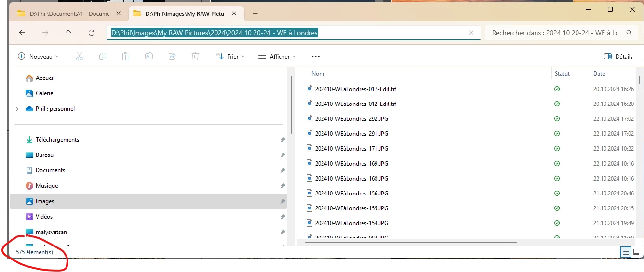This screenshot has width=644, height=272.
Task: Select the D:\Phil\Images\My RAW Pictu tab
Action: click(x=186, y=13)
